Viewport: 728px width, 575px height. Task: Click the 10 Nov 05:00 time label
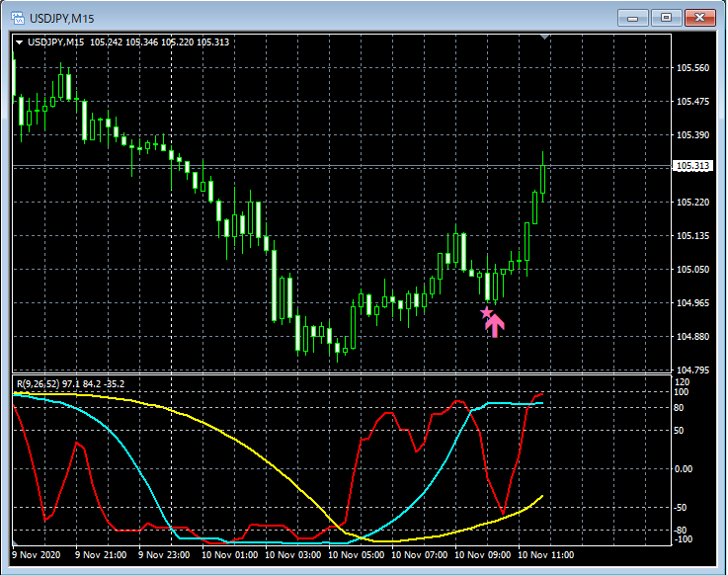tap(357, 555)
